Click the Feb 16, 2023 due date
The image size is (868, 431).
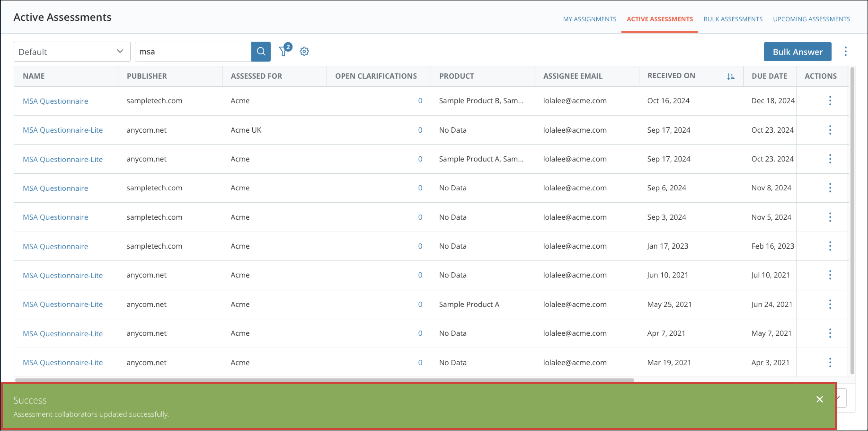[x=772, y=246]
